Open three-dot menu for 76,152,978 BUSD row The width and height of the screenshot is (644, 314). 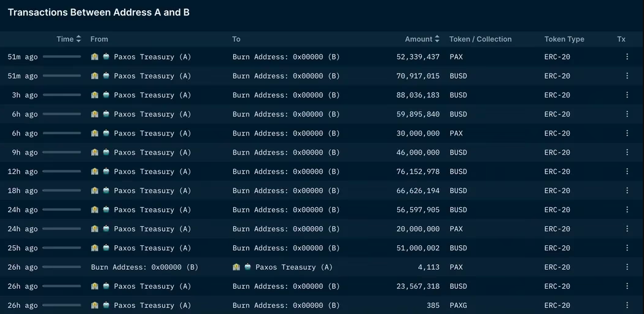point(627,172)
